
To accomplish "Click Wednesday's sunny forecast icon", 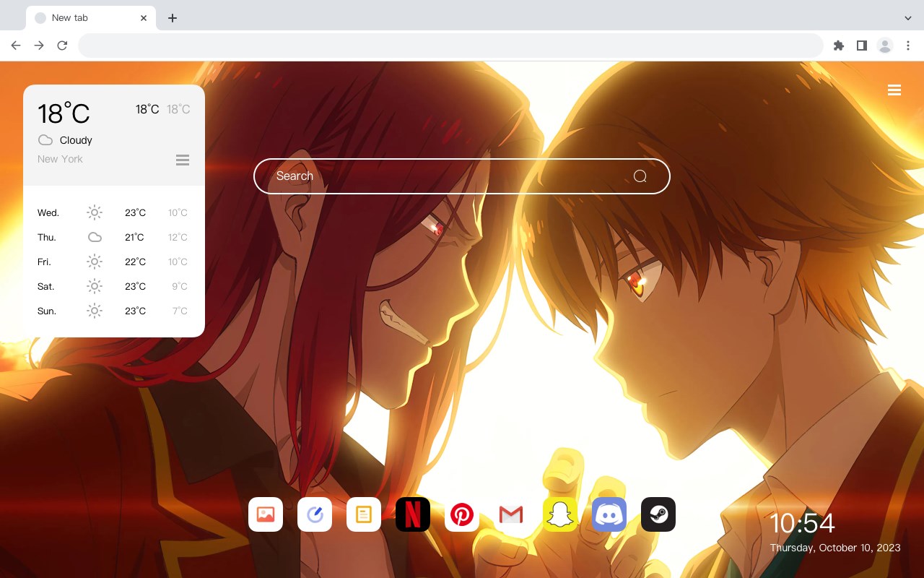I will [95, 212].
